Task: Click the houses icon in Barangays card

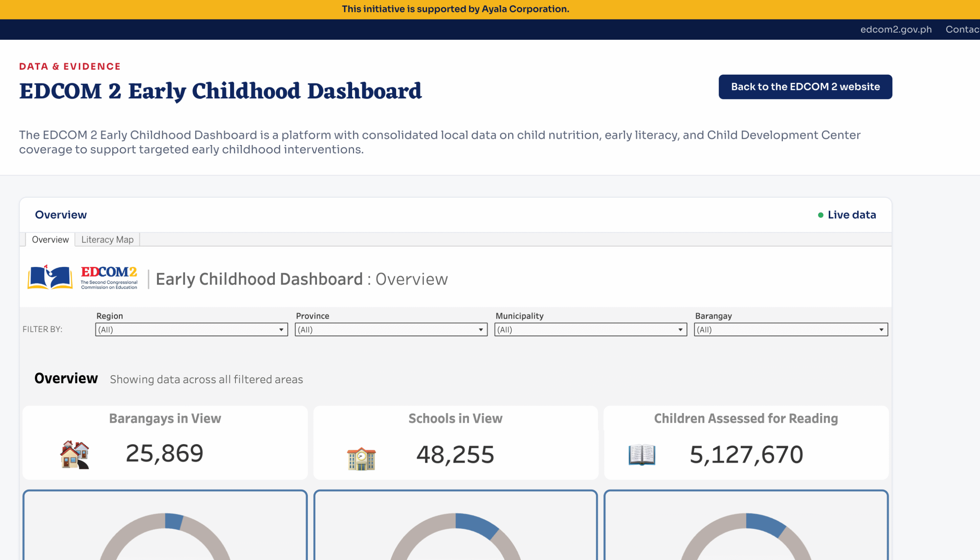Action: click(x=75, y=454)
